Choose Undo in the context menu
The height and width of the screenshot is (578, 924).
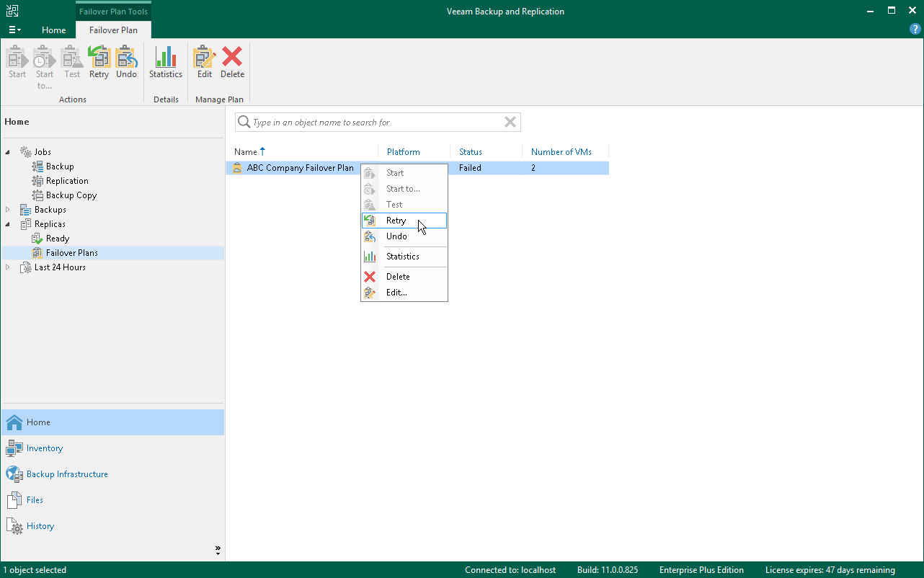pos(404,236)
